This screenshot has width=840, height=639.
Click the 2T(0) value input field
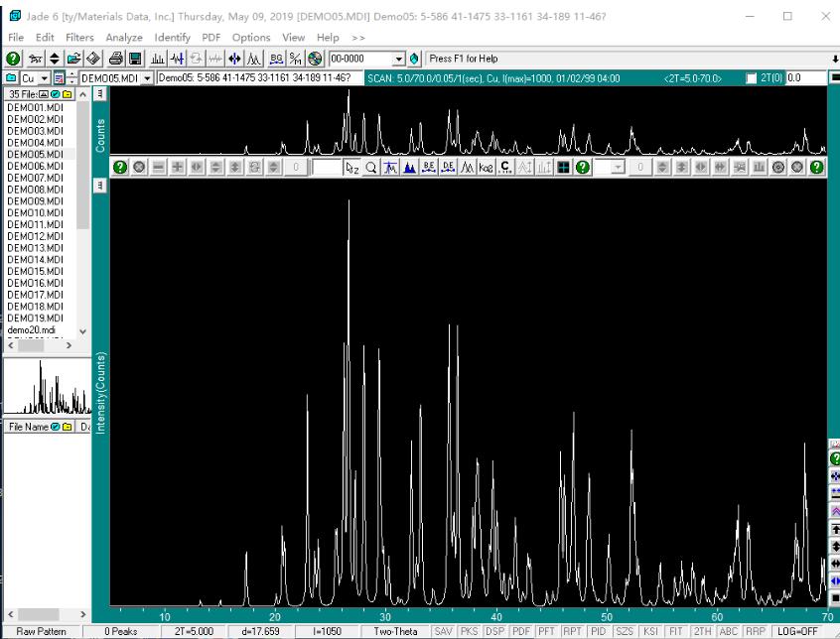coord(805,78)
